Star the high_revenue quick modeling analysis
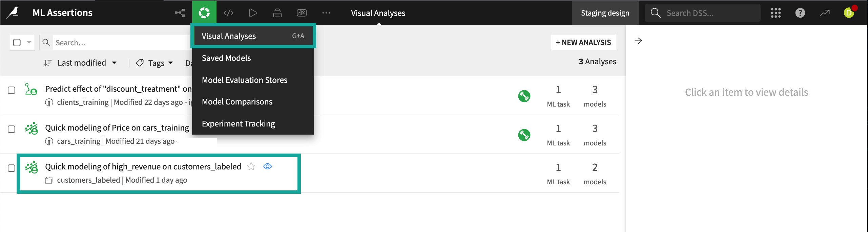 pyautogui.click(x=251, y=166)
